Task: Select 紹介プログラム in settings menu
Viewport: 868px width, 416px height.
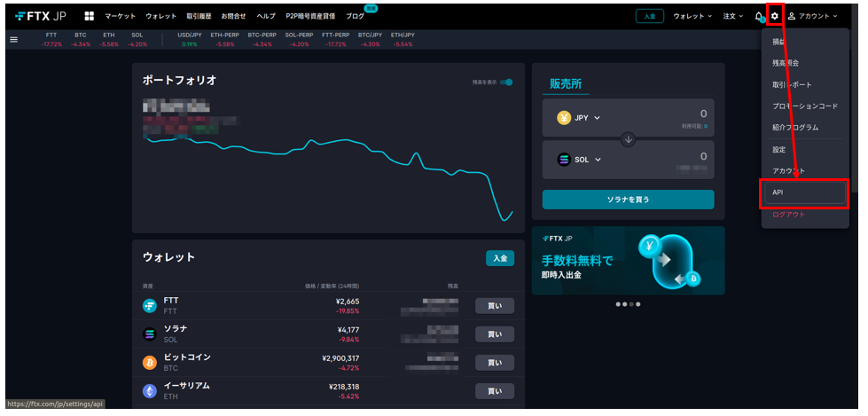Action: [x=795, y=128]
